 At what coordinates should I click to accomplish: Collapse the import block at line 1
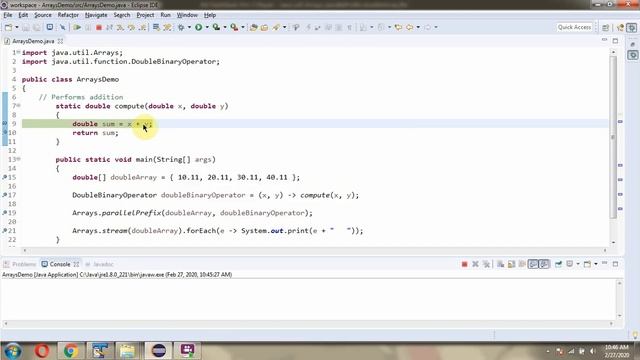click(x=18, y=53)
